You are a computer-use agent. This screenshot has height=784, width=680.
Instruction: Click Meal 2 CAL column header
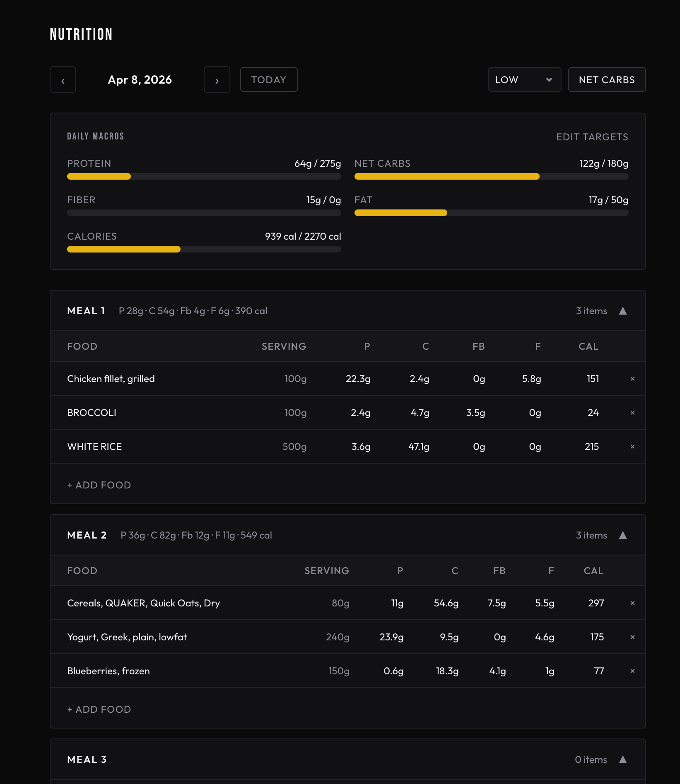[594, 571]
